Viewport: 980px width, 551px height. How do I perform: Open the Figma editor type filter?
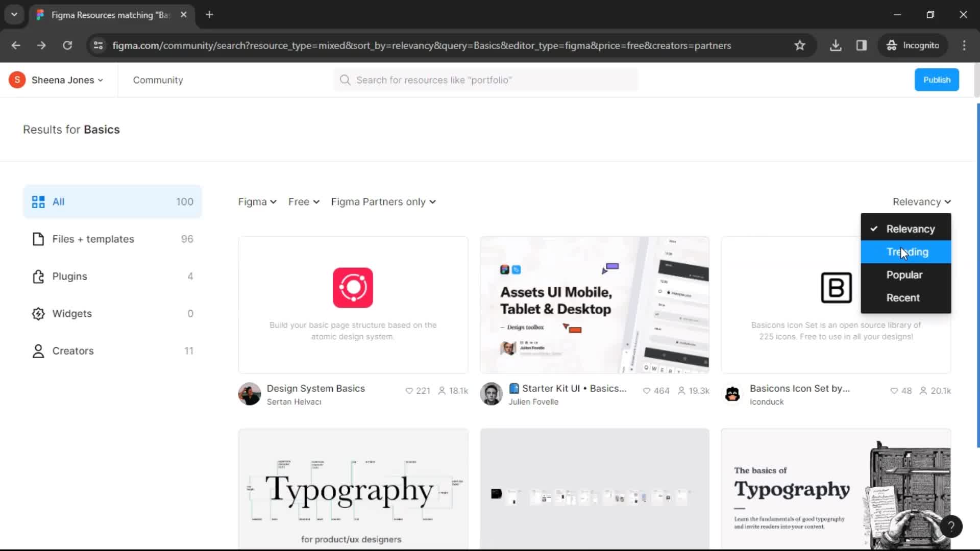(x=257, y=202)
